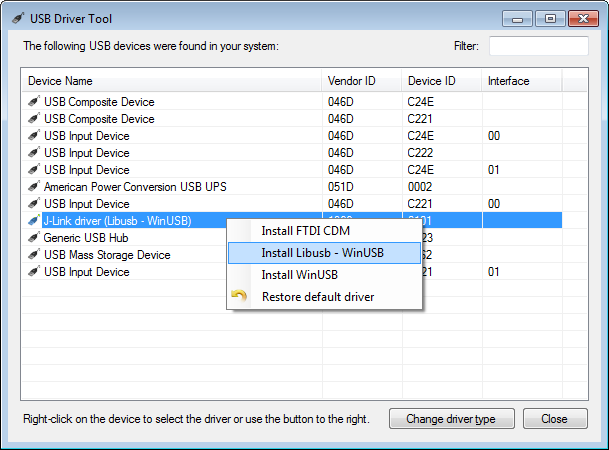The image size is (609, 450).
Task: Click the J-Link driver device icon
Action: pyautogui.click(x=33, y=221)
